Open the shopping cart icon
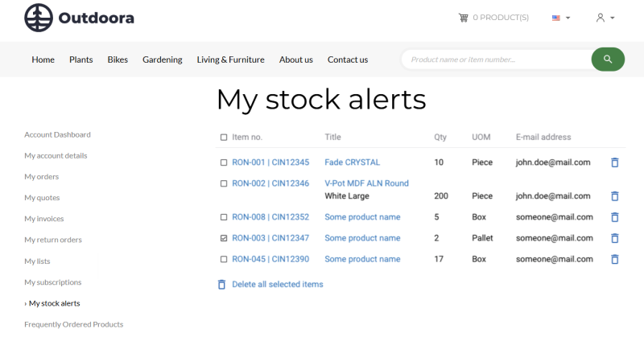Screen dimensions: 644x337 (464, 18)
